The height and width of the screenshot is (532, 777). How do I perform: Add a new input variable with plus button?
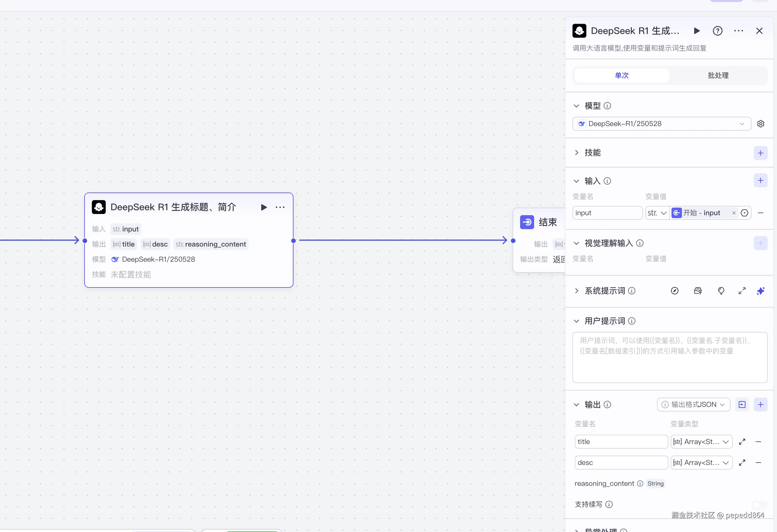(761, 180)
